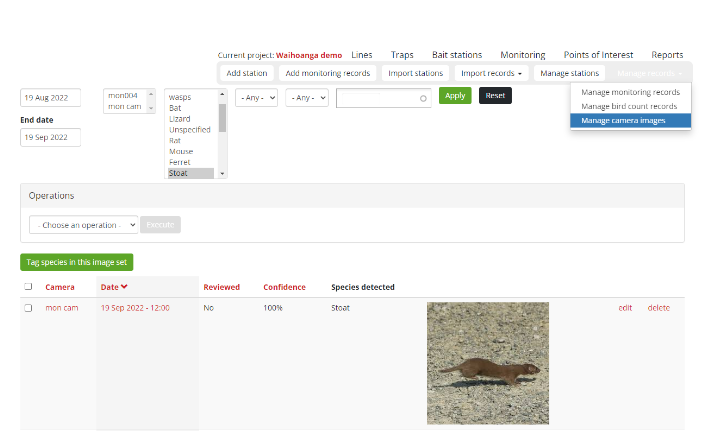Click the autocomplete circle icon
Image resolution: width=710 pixels, height=440 pixels.
click(423, 98)
